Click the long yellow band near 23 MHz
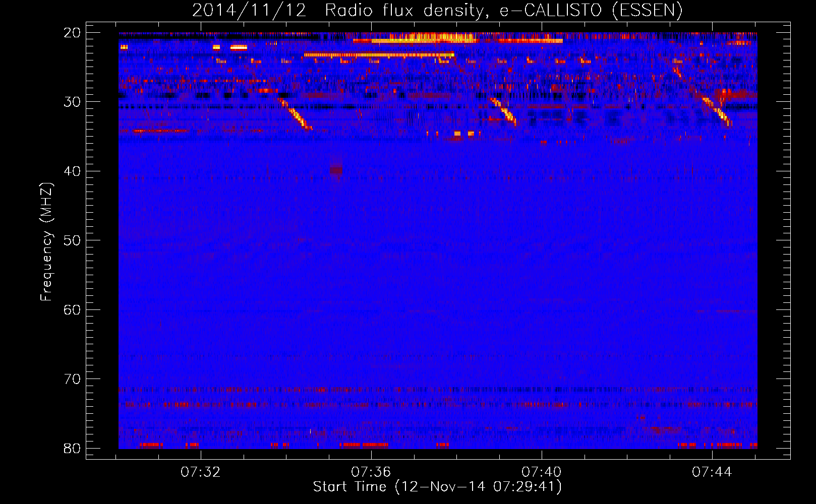Screen dimensions: 816x504 379,54
